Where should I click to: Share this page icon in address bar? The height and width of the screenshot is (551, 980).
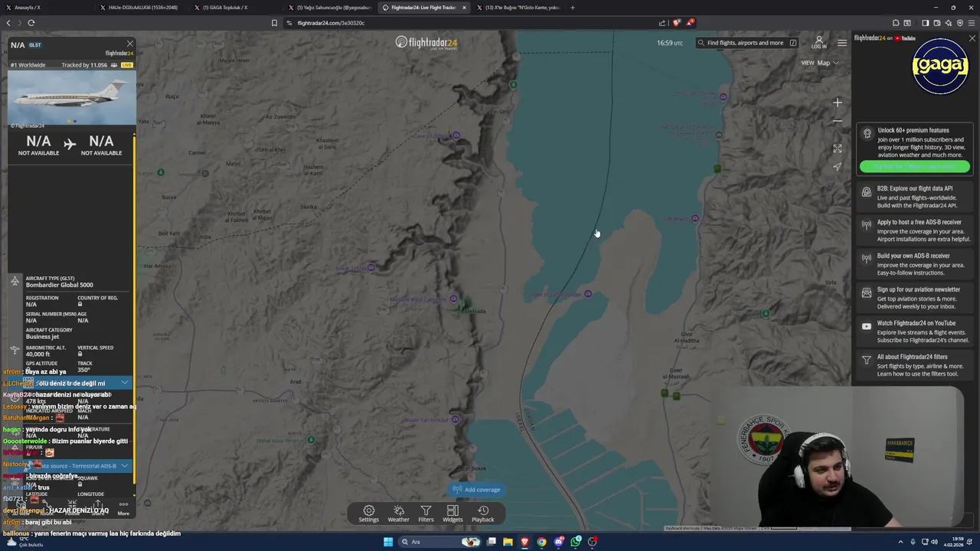[x=662, y=23]
